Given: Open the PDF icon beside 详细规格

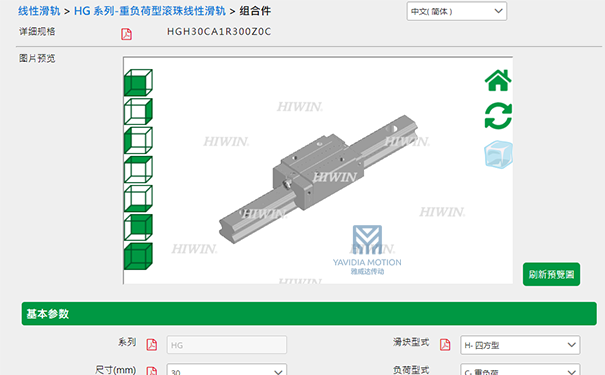Looking at the screenshot, I should point(126,34).
